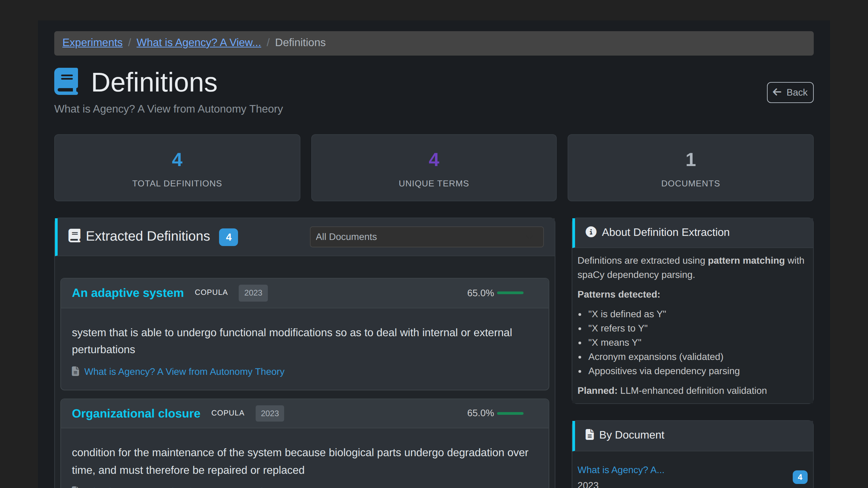The width and height of the screenshot is (868, 488).
Task: Open the 'An adaptive system' definition term
Action: 128,293
